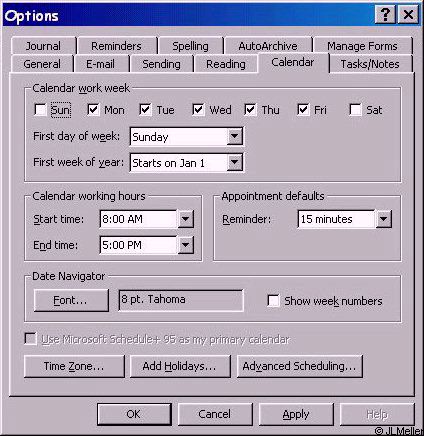This screenshot has width=424, height=436.
Task: Toggle Show week numbers checkbox
Action: click(x=273, y=301)
